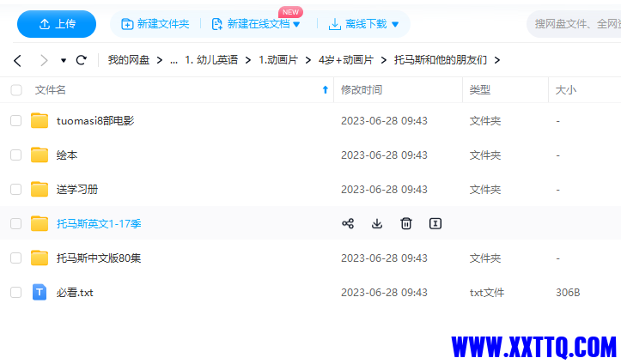The height and width of the screenshot is (364, 621).
Task: Click the txt文件 type cell
Action: pyautogui.click(x=487, y=293)
